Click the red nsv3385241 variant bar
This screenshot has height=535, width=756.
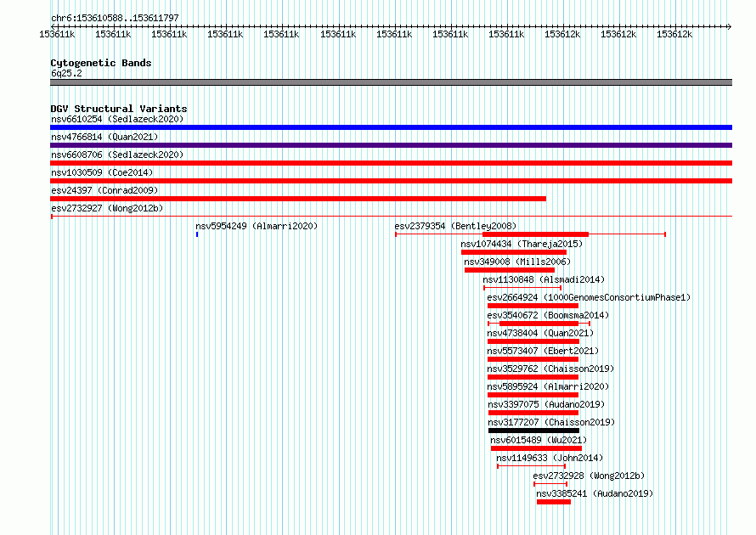coord(554,502)
